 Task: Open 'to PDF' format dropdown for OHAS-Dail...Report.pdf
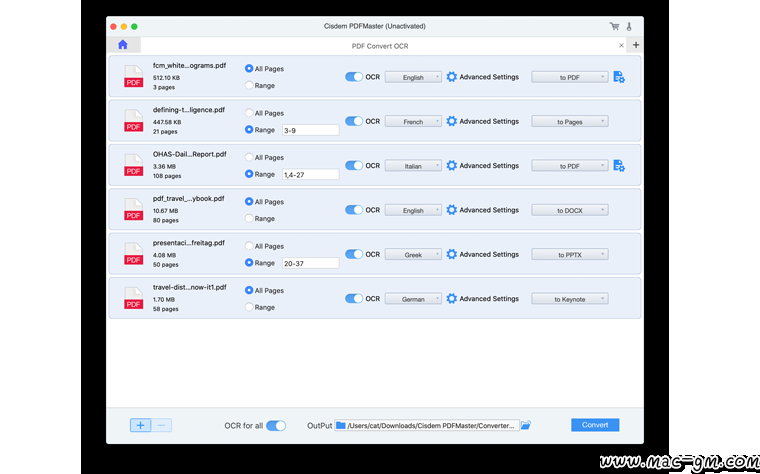pyautogui.click(x=570, y=166)
